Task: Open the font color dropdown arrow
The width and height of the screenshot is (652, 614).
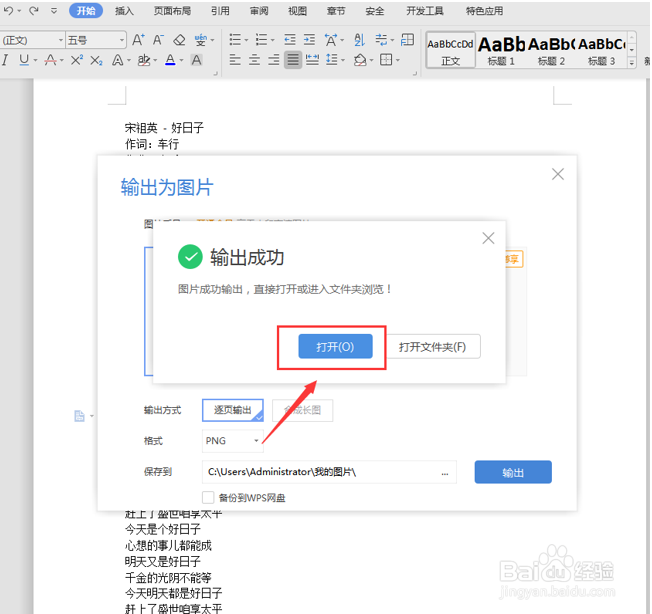Action: tap(181, 61)
